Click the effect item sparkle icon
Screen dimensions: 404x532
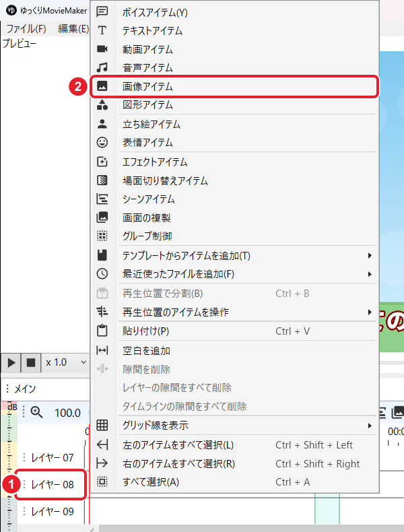click(102, 162)
